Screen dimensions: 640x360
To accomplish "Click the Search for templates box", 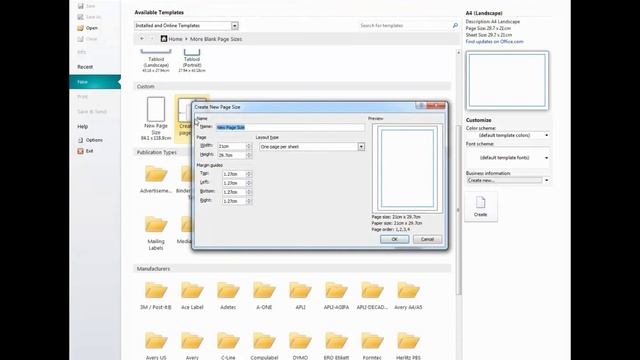I will 404,26.
